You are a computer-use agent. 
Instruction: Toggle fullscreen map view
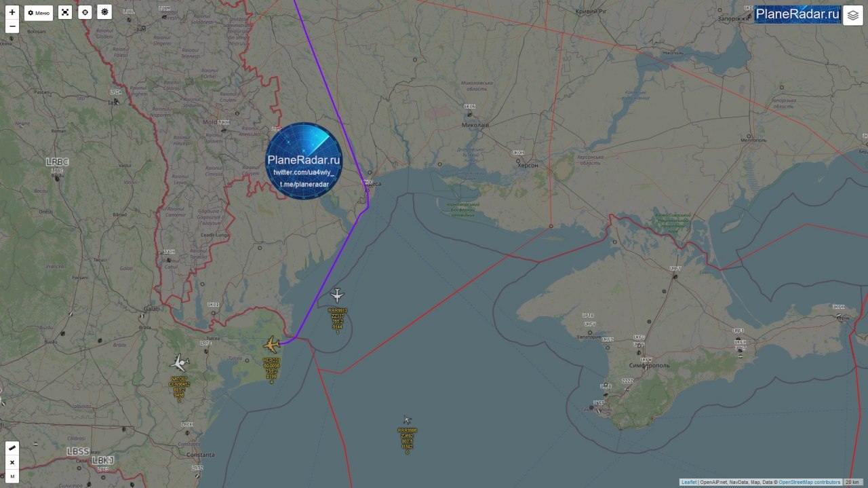pos(64,12)
